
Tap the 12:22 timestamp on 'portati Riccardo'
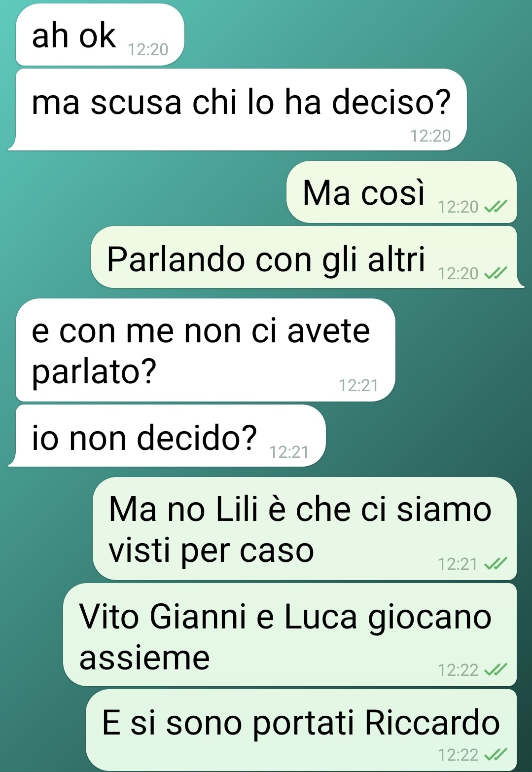[458, 755]
